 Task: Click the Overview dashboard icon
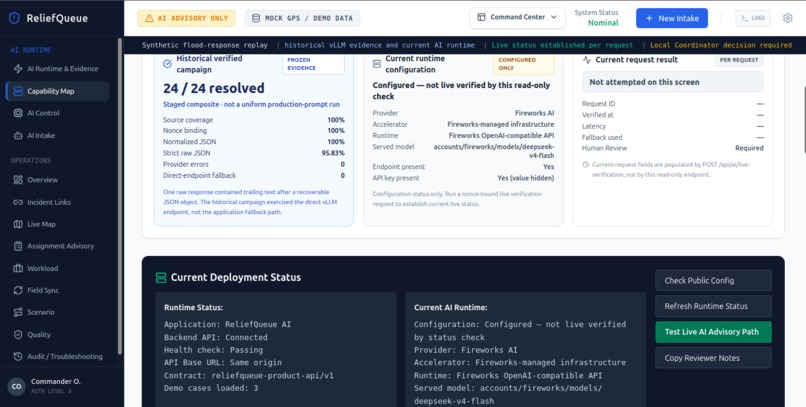tap(18, 180)
